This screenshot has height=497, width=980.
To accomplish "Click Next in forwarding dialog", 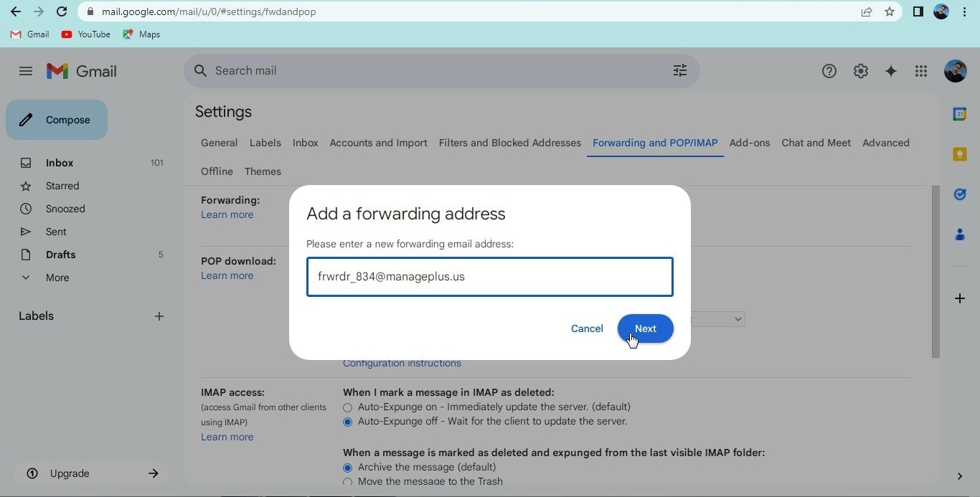I will 646,328.
